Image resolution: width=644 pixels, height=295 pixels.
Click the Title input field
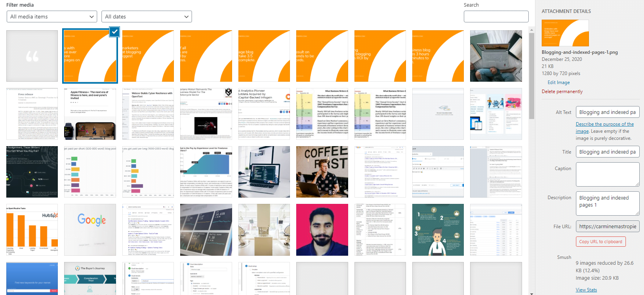[607, 152]
